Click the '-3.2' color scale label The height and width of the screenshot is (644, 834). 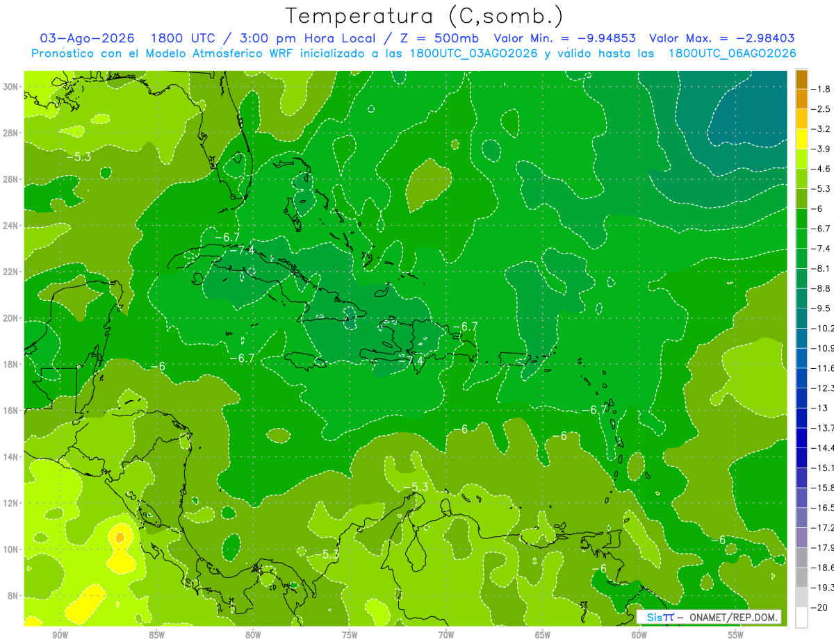(x=821, y=129)
